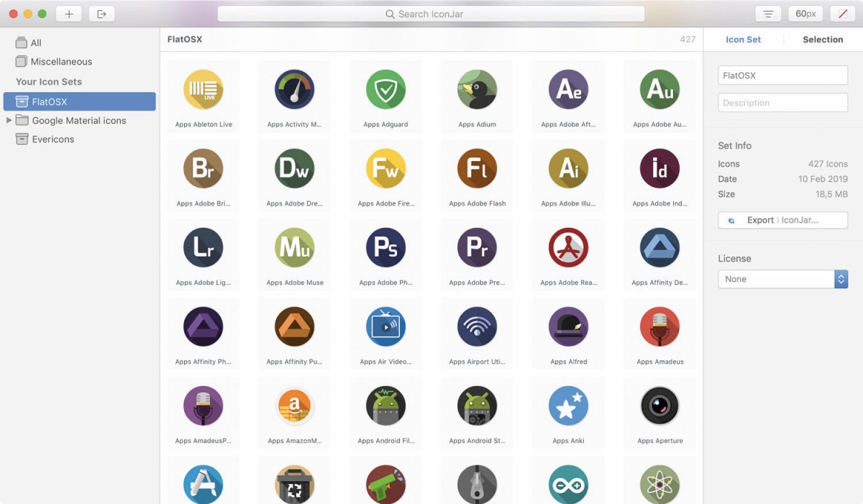The image size is (863, 504).
Task: Pick the Apps Aperture lens icon
Action: pyautogui.click(x=660, y=406)
